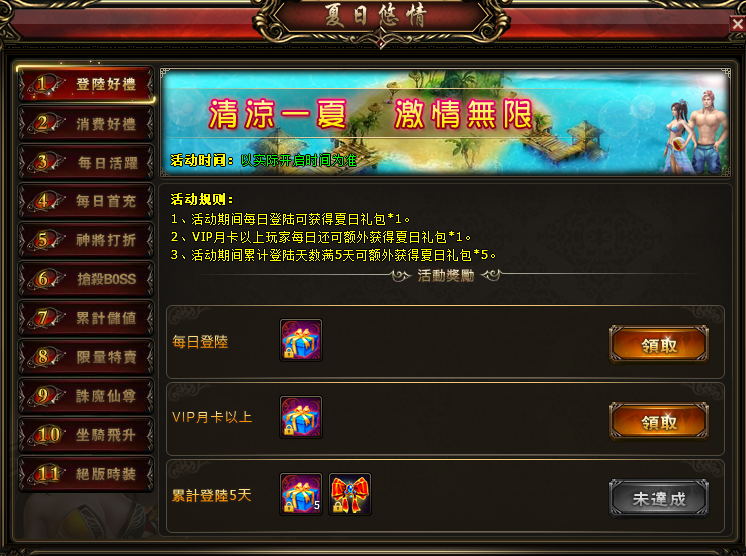The height and width of the screenshot is (556, 746).
Task: Click the daily login gift box icon
Action: point(301,340)
